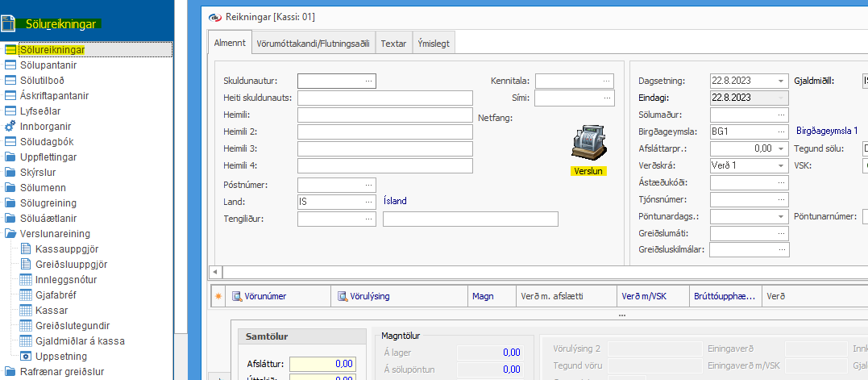Open the Dagsetning date dropdown

(781, 81)
